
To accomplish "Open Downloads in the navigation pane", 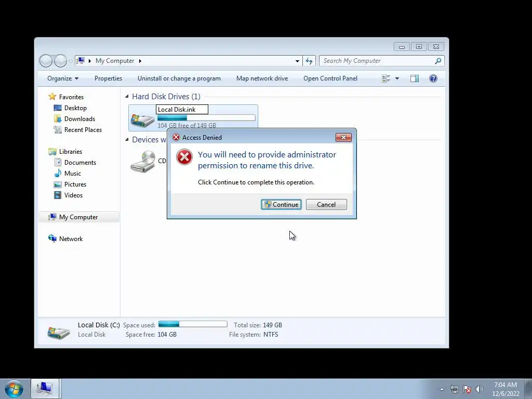I will pyautogui.click(x=79, y=119).
